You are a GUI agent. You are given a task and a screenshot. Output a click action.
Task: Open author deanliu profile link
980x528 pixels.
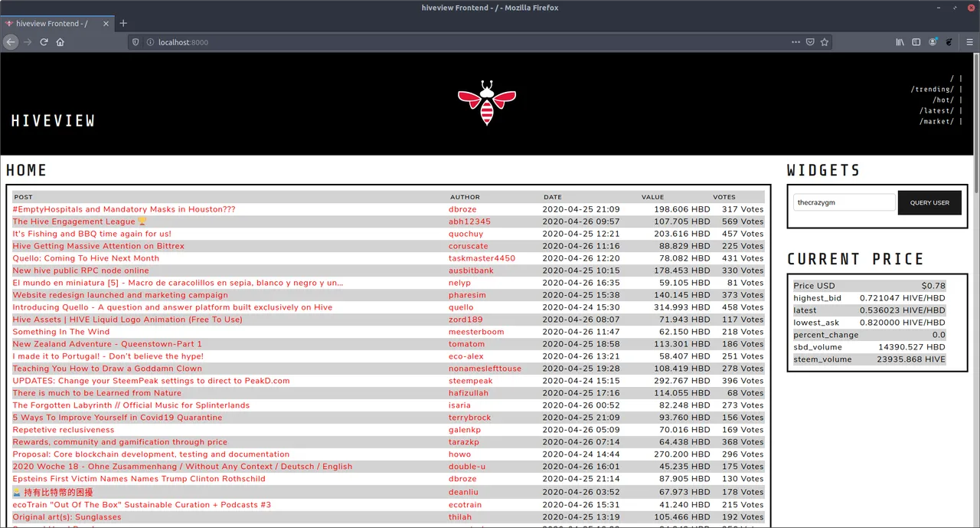click(x=465, y=492)
